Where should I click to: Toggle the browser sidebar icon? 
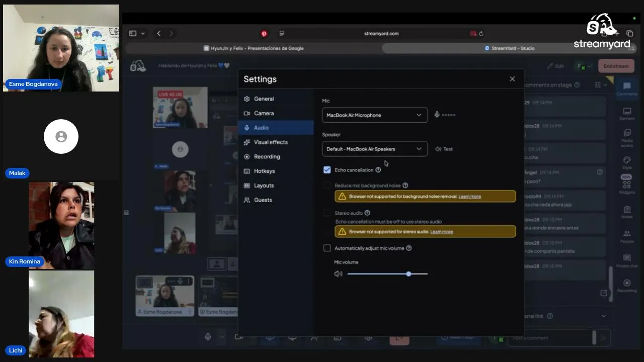click(133, 34)
